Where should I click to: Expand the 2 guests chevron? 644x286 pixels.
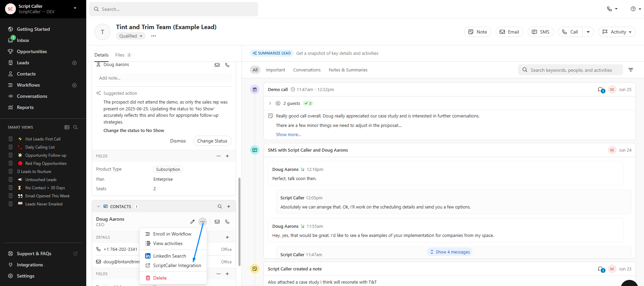point(270,103)
